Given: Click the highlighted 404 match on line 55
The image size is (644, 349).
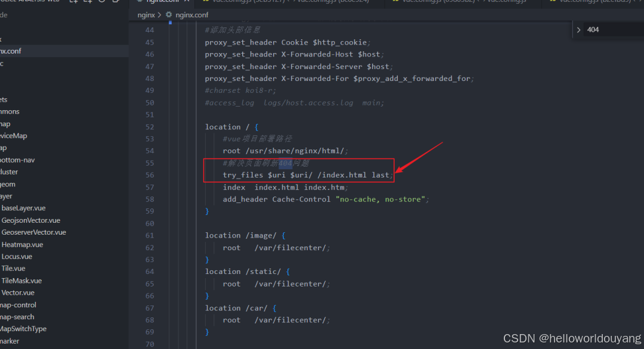Looking at the screenshot, I should click(286, 163).
